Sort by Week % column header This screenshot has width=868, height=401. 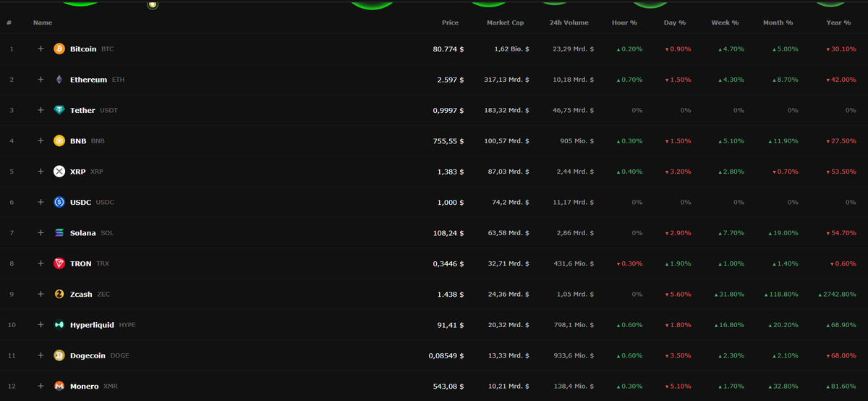click(x=725, y=22)
